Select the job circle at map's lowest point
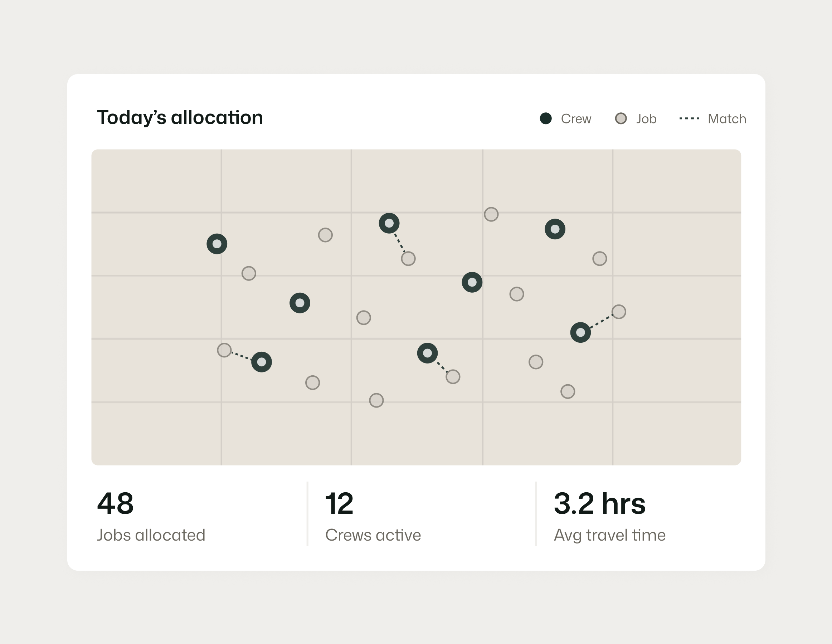 376,400
